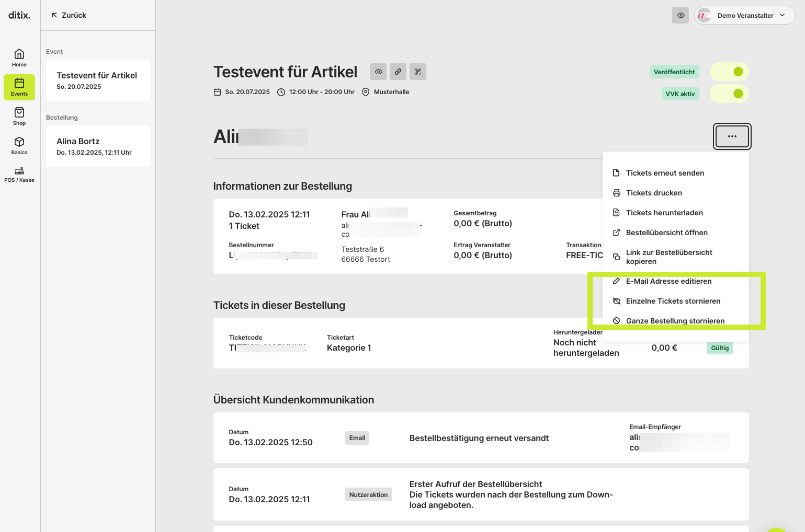805x532 pixels.
Task: Open the Home section in sidebar
Action: click(x=19, y=58)
